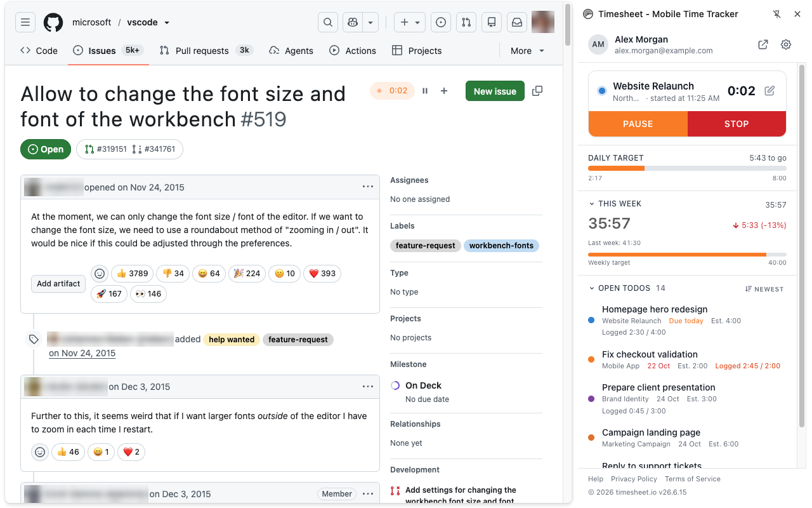Image resolution: width=812 pixels, height=508 pixels.
Task: Open the Actions tab
Action: coord(353,51)
